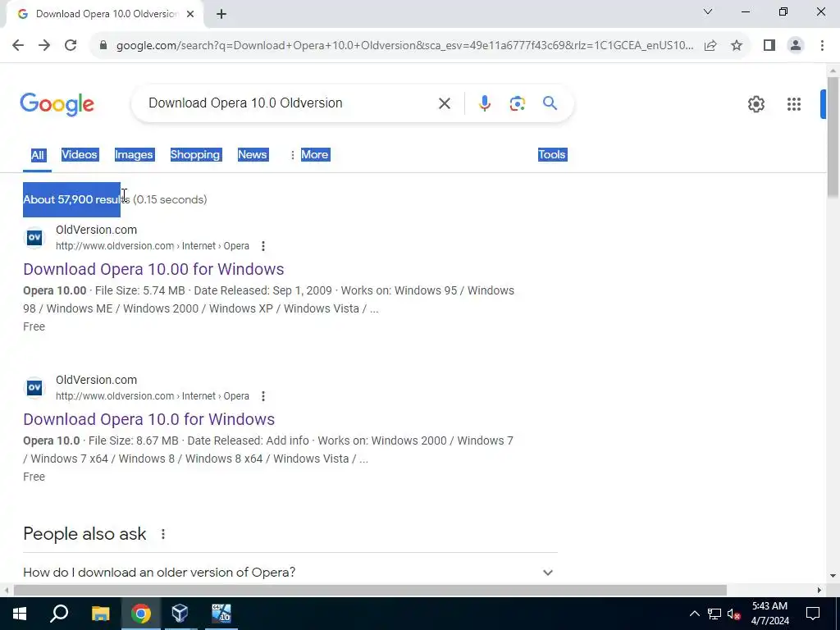This screenshot has height=630, width=840.
Task: Select the All results tab
Action: pyautogui.click(x=38, y=155)
